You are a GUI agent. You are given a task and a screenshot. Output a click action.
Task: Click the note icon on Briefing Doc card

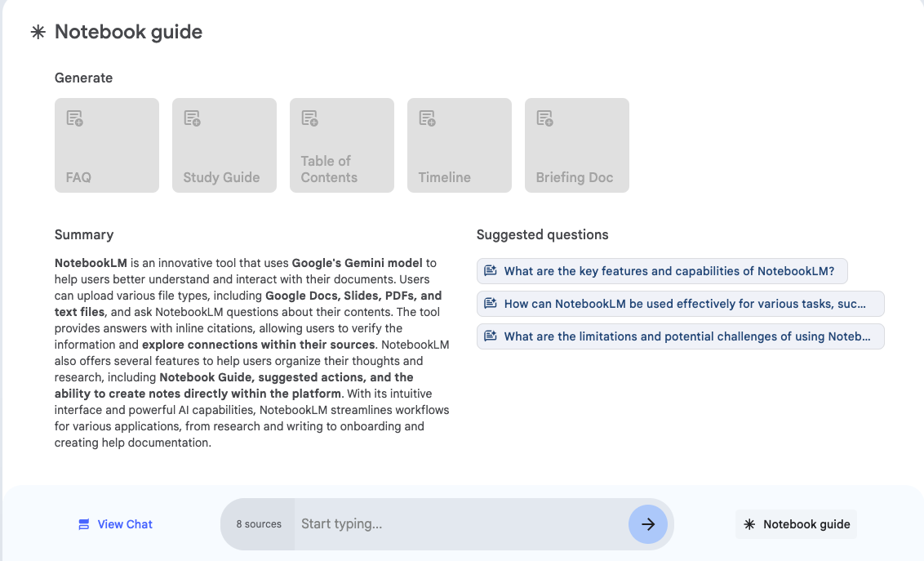click(x=545, y=118)
